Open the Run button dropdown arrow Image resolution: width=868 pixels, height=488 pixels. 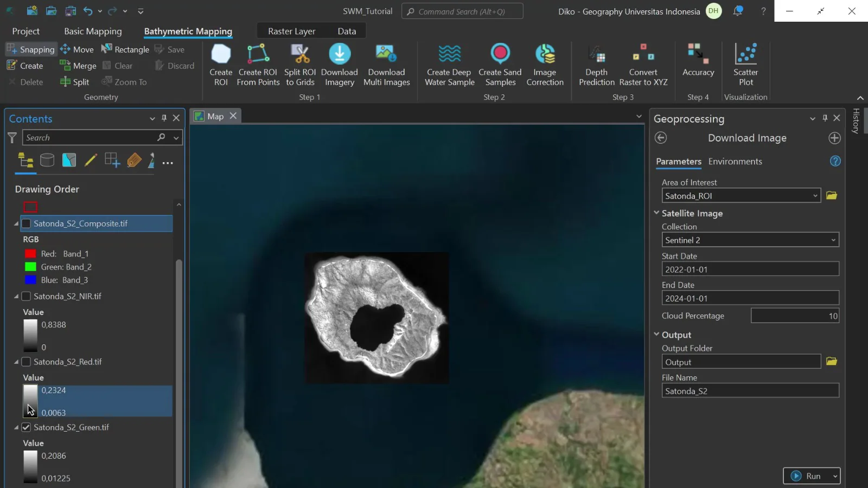835,476
